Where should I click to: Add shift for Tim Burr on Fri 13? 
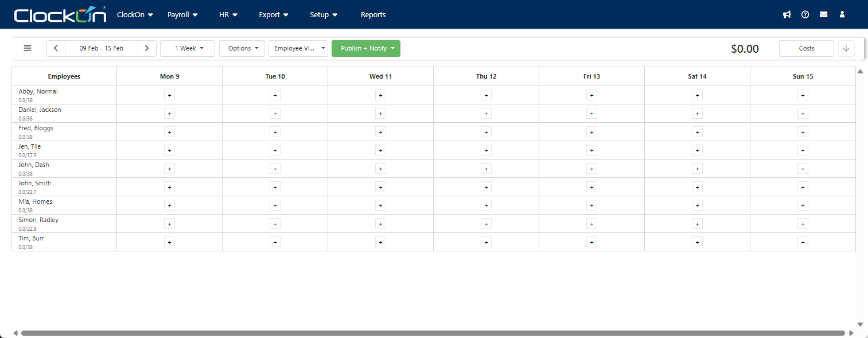click(x=591, y=242)
